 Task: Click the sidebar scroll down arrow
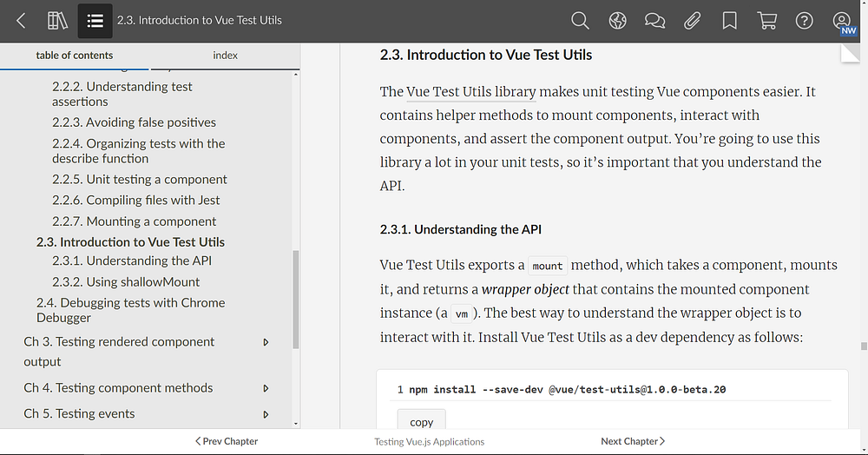pyautogui.click(x=296, y=424)
